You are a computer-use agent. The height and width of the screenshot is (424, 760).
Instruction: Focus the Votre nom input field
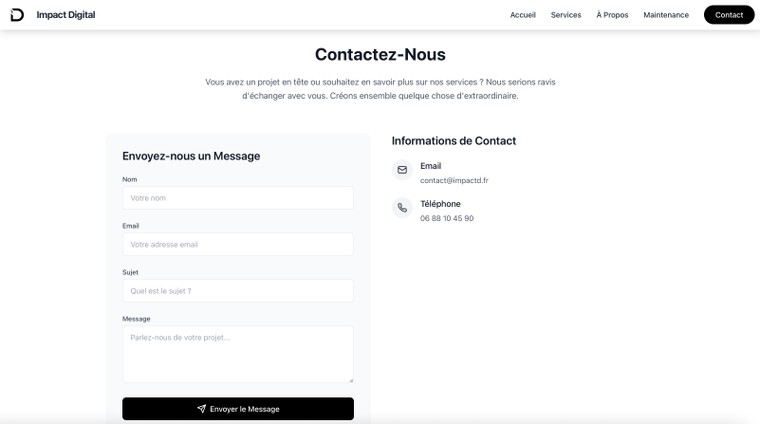click(x=238, y=198)
